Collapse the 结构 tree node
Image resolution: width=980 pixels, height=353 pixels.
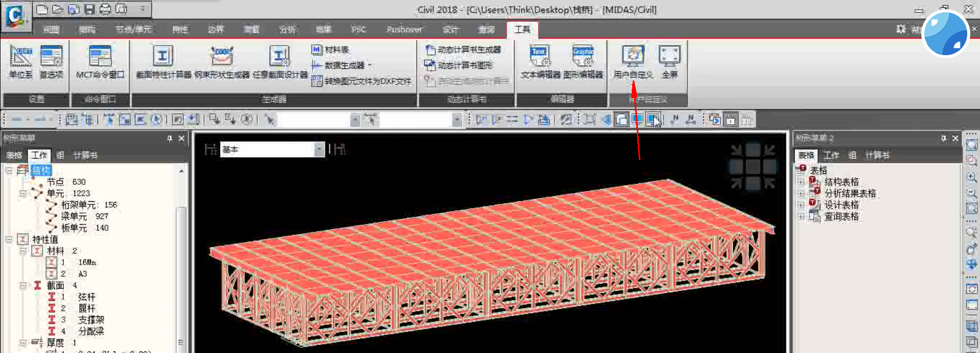pos(9,170)
